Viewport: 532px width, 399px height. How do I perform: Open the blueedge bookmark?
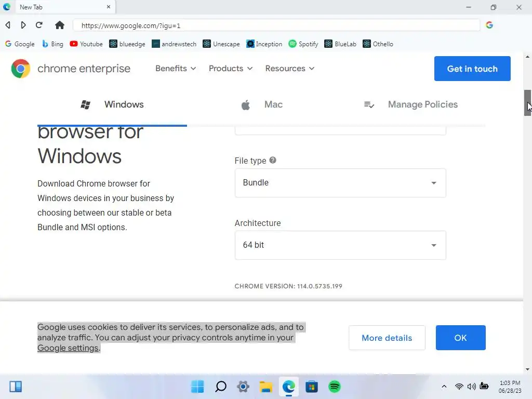pyautogui.click(x=127, y=44)
